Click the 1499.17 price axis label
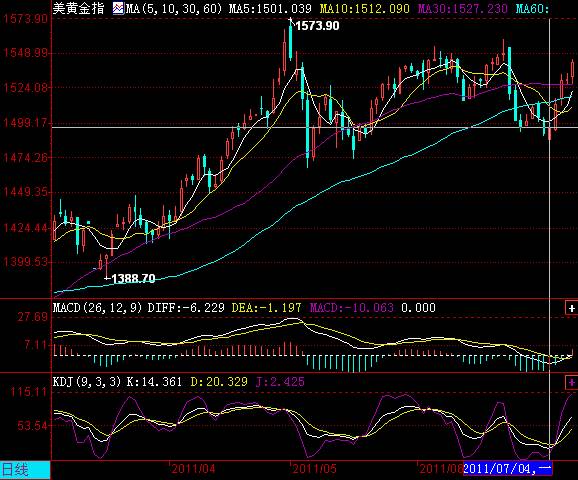578x480 pixels. tap(25, 122)
